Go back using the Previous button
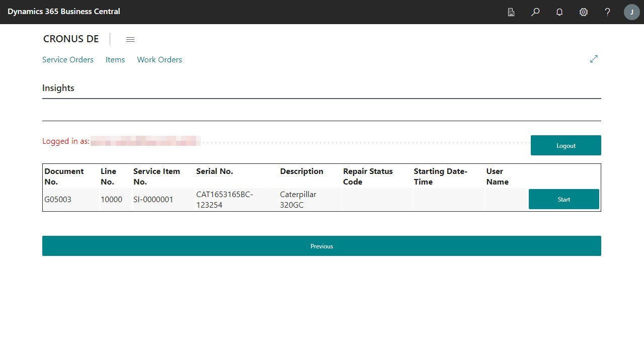This screenshot has width=644, height=362. (x=321, y=246)
